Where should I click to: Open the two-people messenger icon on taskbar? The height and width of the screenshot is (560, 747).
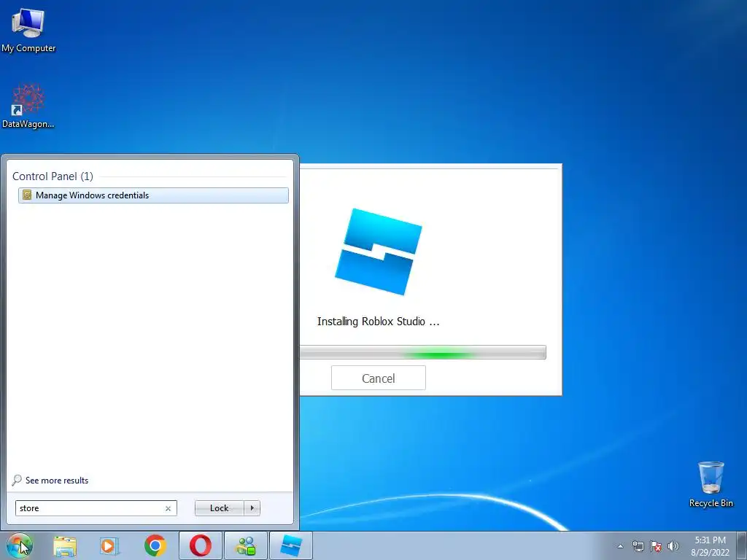click(246, 545)
